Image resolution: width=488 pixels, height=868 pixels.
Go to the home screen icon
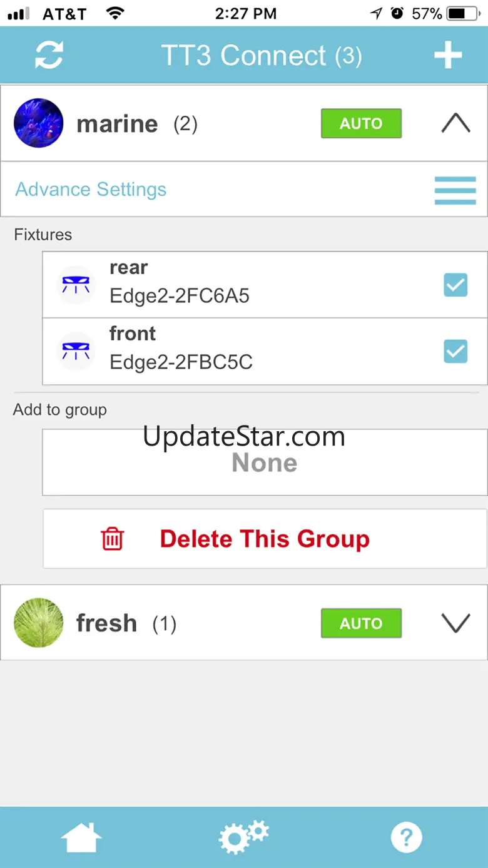pos(81,837)
